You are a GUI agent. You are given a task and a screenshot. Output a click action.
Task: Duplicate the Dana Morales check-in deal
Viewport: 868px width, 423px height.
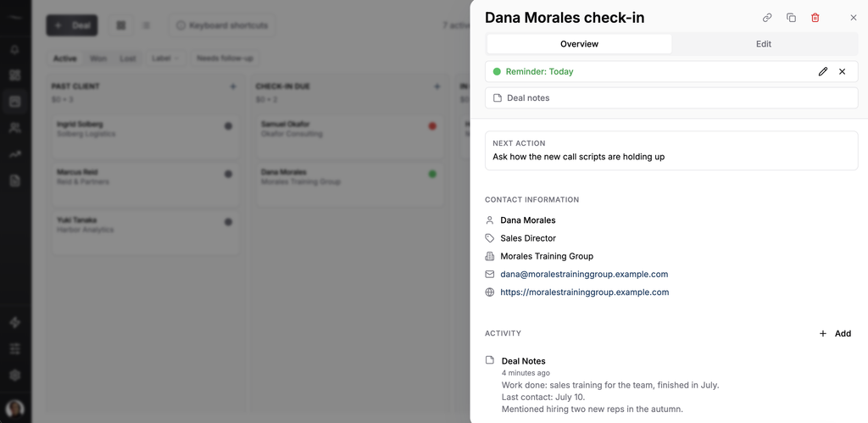791,18
